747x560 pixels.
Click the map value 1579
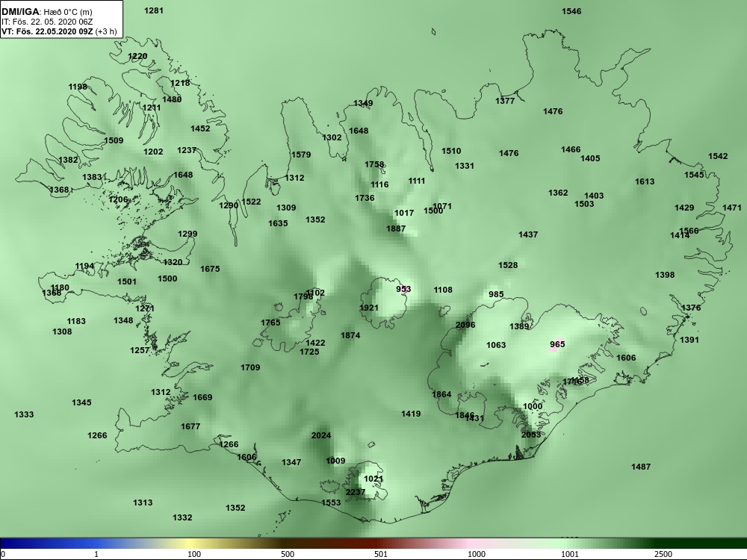point(300,155)
